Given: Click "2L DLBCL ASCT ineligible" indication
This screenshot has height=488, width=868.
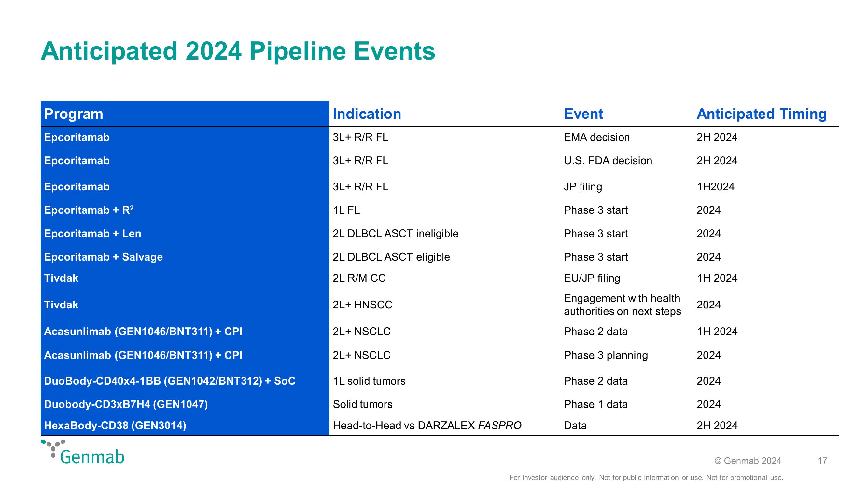Looking at the screenshot, I should pos(395,234).
